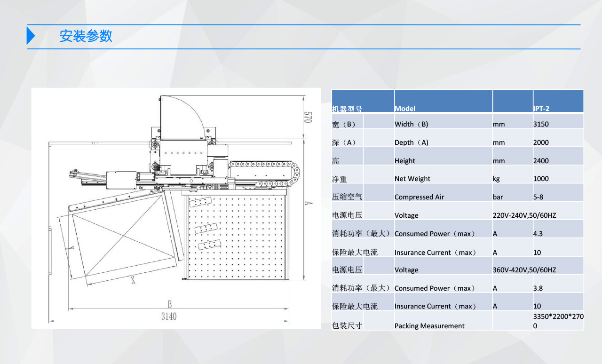This screenshot has height=364, width=602.
Task: Click the kg unit cell
Action: click(496, 179)
